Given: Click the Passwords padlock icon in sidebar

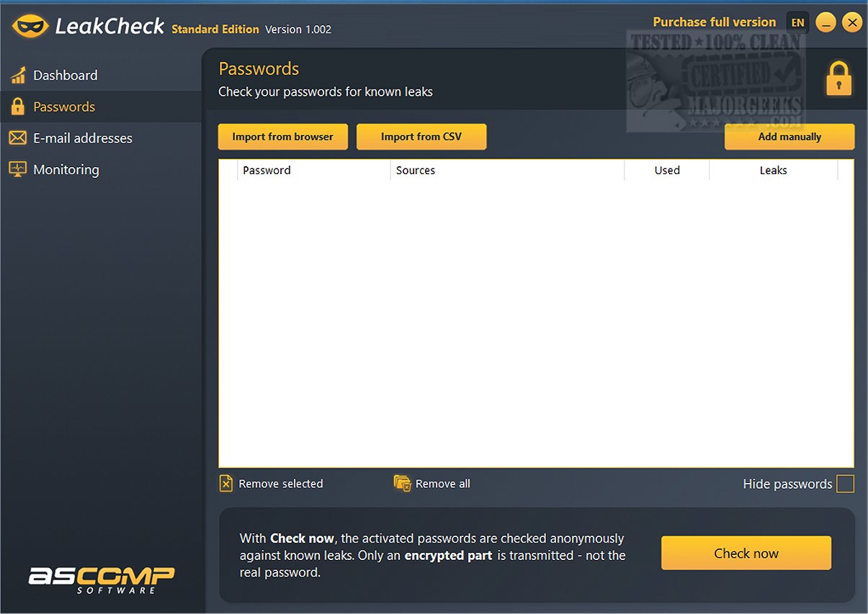Looking at the screenshot, I should pyautogui.click(x=18, y=107).
